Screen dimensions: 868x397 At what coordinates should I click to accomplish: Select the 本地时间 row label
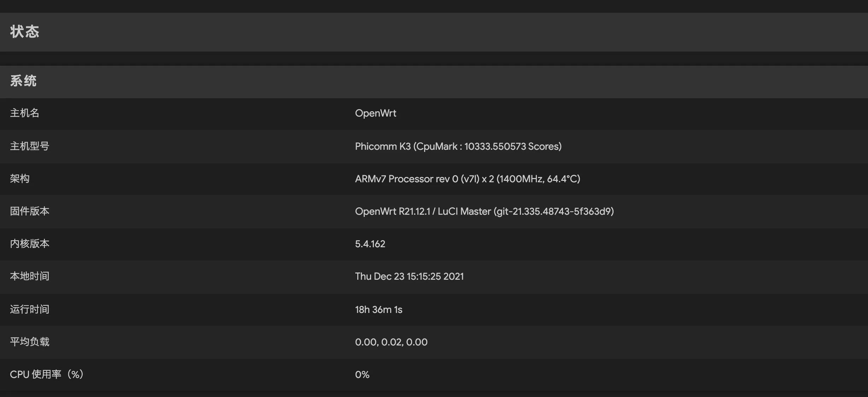click(29, 276)
